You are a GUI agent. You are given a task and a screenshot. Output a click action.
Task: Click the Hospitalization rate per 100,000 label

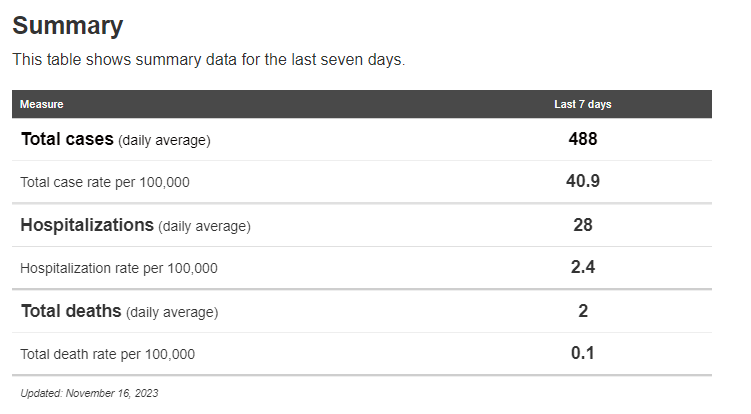click(x=119, y=268)
